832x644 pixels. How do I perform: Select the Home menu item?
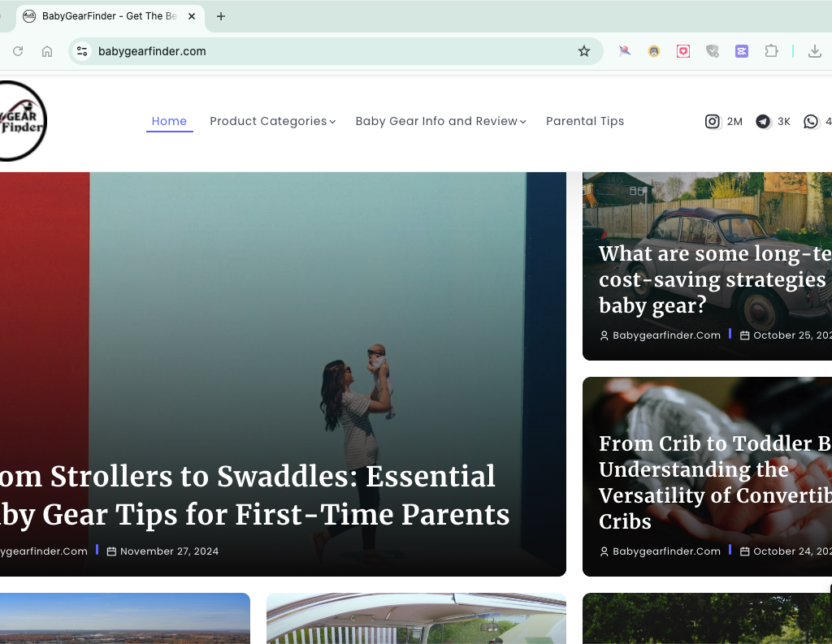[x=169, y=121]
